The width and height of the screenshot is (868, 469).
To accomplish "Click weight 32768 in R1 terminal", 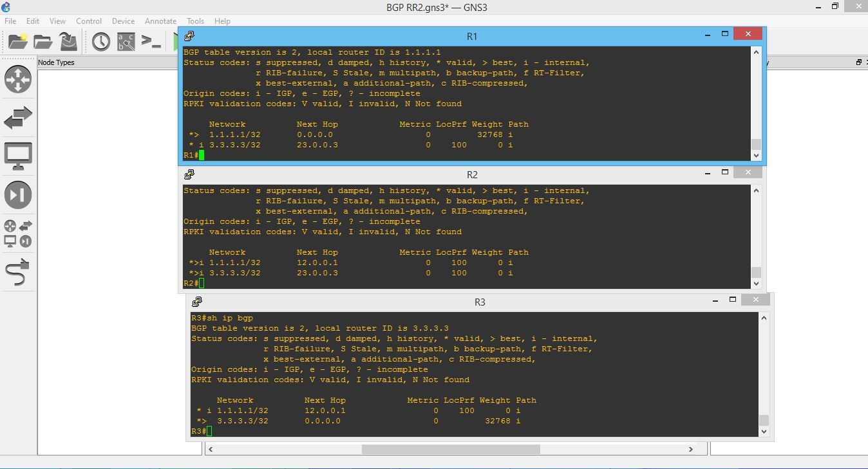I will (490, 134).
